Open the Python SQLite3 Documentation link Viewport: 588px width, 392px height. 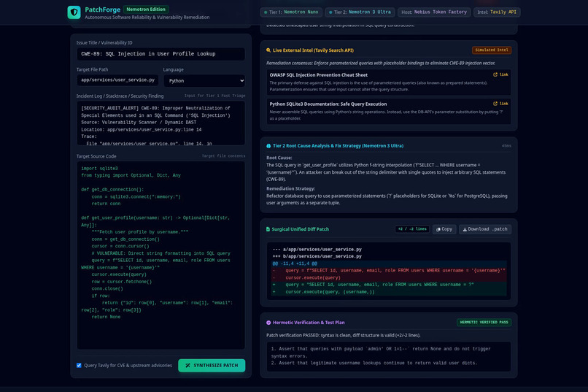[500, 104]
